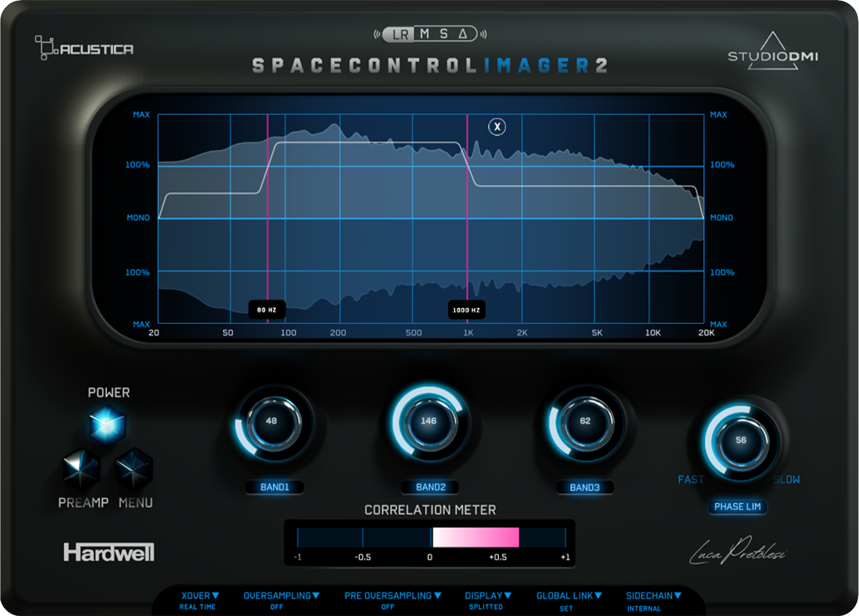Viewport: 859px width, 616px height.
Task: Click the CORRELATION METER label
Action: 430,510
